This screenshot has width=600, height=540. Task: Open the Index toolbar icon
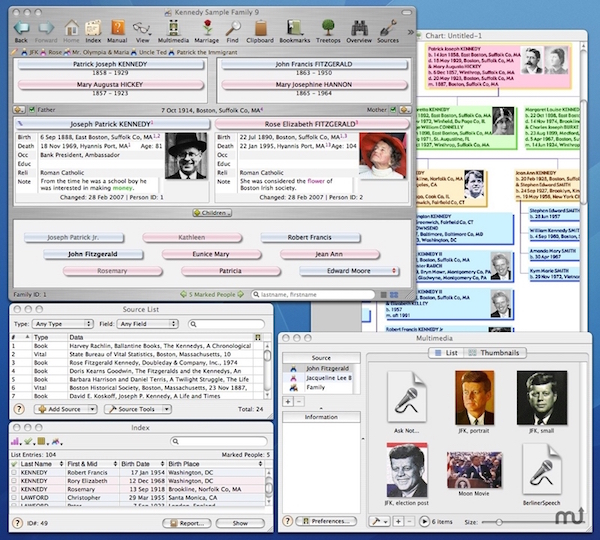[x=92, y=27]
